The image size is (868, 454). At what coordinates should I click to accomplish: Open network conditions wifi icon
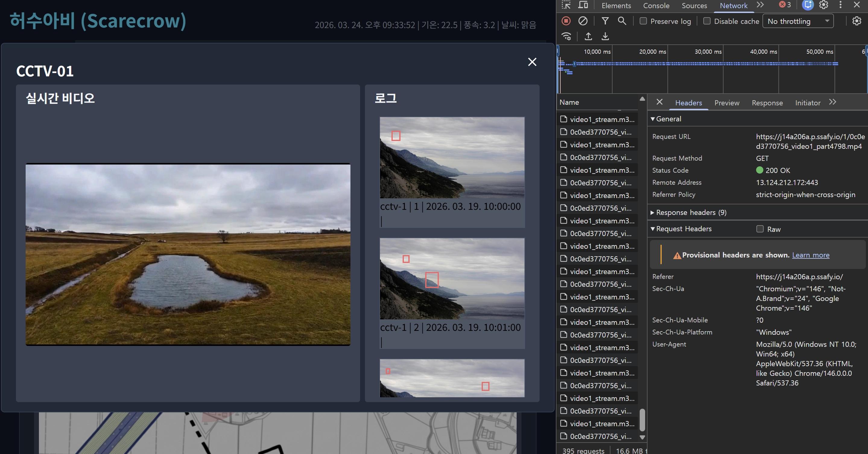[566, 36]
